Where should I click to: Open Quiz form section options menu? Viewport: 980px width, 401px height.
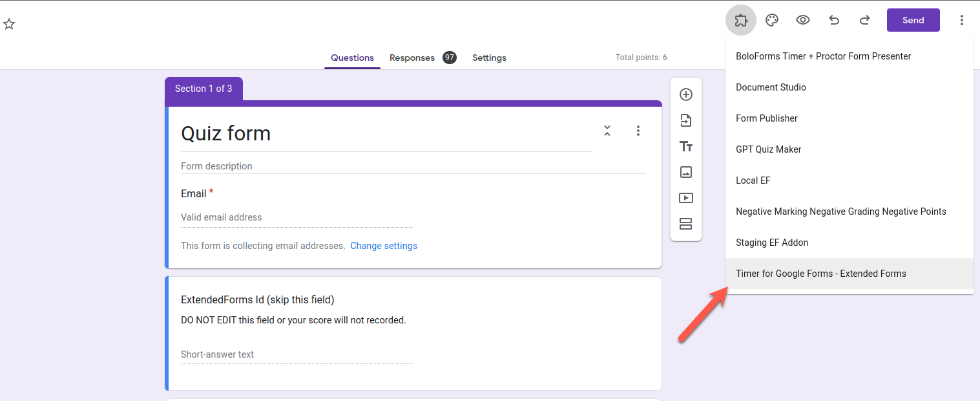tap(638, 131)
